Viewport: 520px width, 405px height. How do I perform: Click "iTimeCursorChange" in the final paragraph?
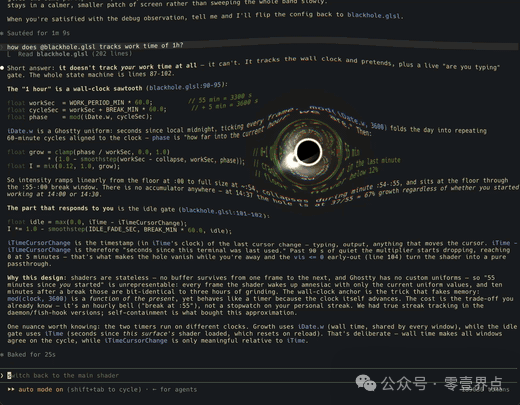[136, 341]
